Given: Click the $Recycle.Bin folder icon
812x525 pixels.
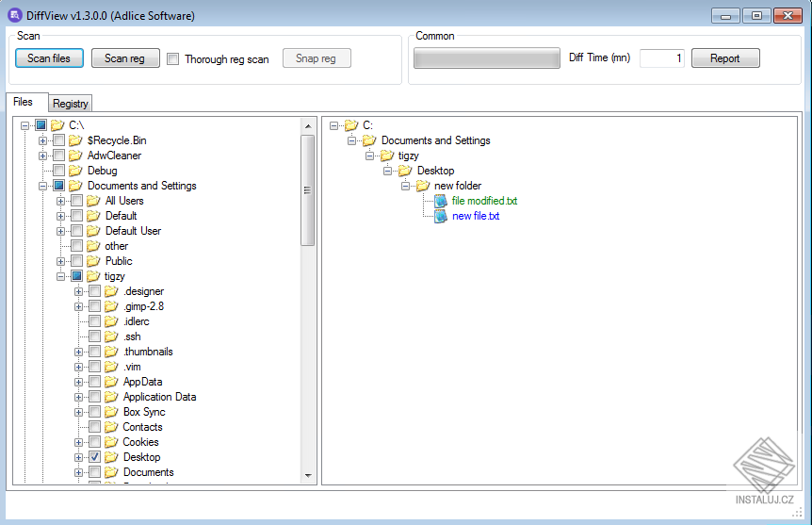Looking at the screenshot, I should (x=75, y=140).
